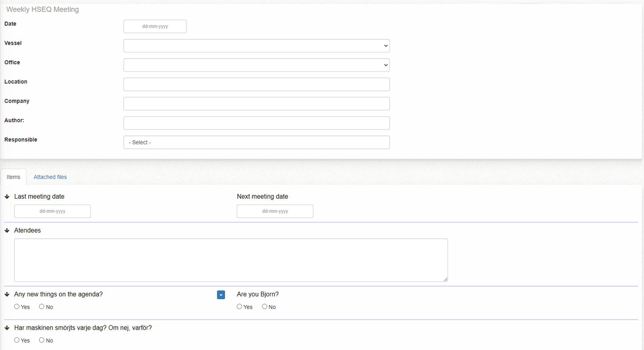
Task: Click arrow icon beside Har maskinen question
Action: tap(7, 328)
